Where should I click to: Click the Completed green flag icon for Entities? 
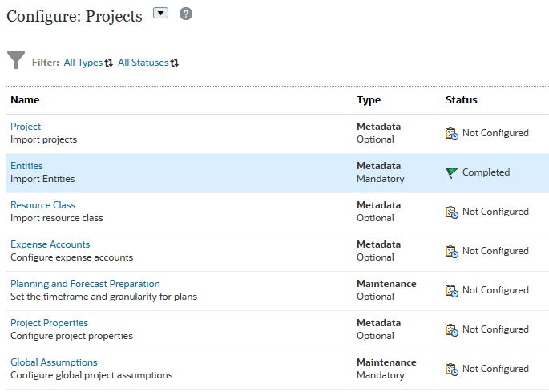tap(452, 172)
